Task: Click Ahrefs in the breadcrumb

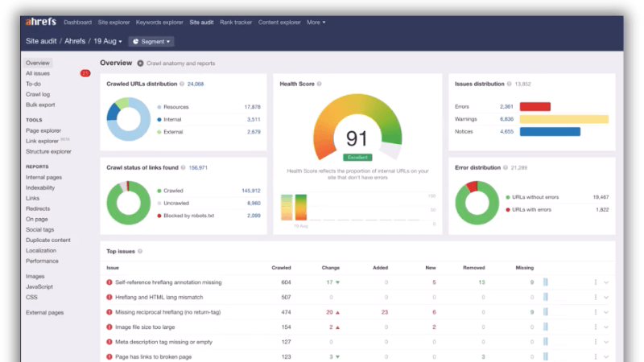Action: point(75,41)
